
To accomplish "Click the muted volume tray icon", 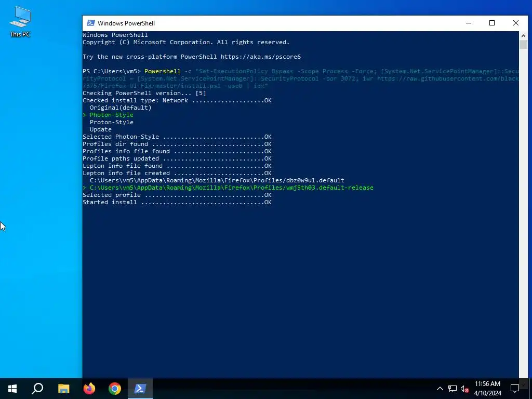I will coord(464,389).
